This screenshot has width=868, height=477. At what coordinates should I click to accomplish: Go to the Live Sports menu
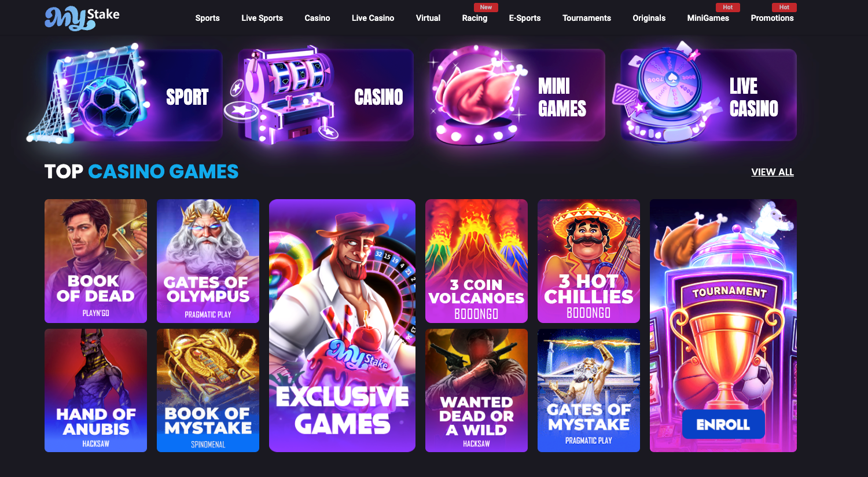(x=262, y=18)
